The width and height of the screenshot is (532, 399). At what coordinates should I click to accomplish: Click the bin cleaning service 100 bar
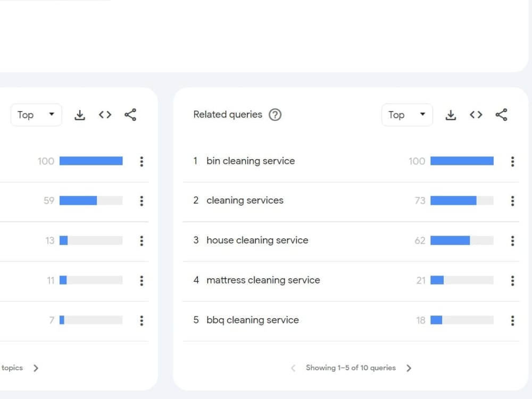[x=462, y=161]
